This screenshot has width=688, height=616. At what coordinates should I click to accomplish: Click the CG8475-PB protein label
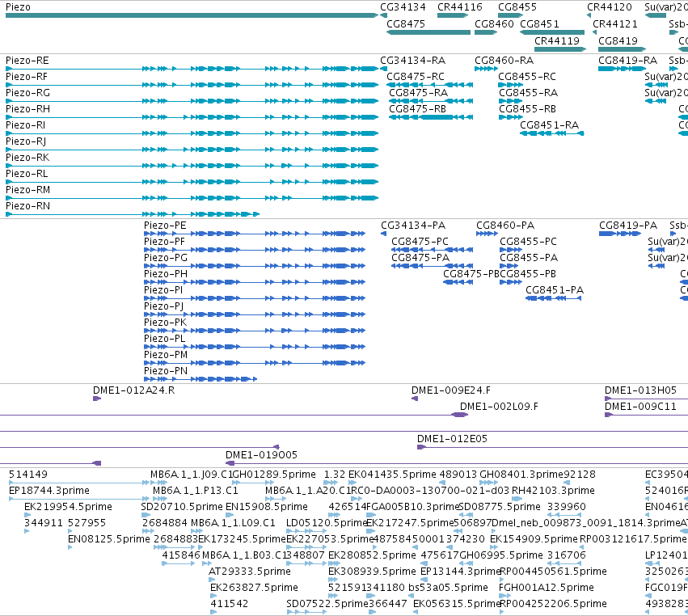471,274
